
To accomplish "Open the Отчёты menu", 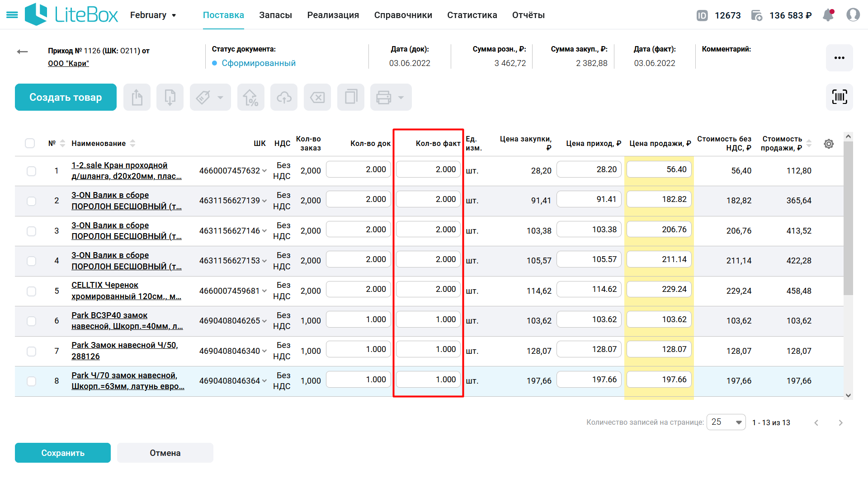I will [528, 15].
